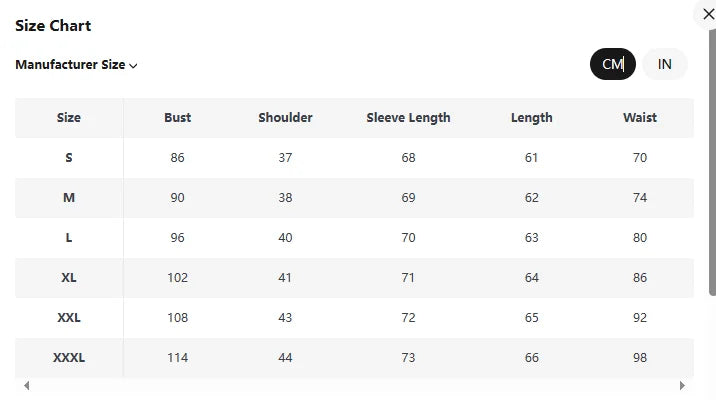Click the bust value 114 cell
The image size is (716, 400).
tap(178, 358)
